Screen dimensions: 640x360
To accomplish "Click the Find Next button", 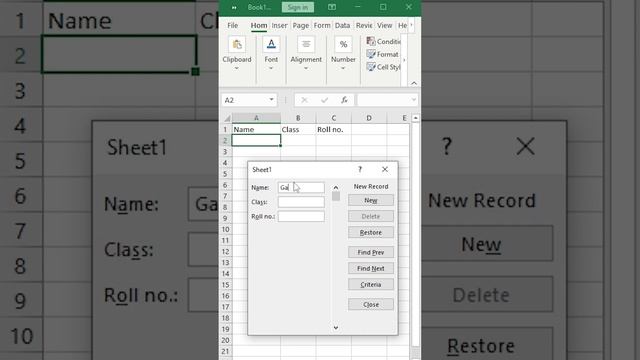I will [371, 269].
